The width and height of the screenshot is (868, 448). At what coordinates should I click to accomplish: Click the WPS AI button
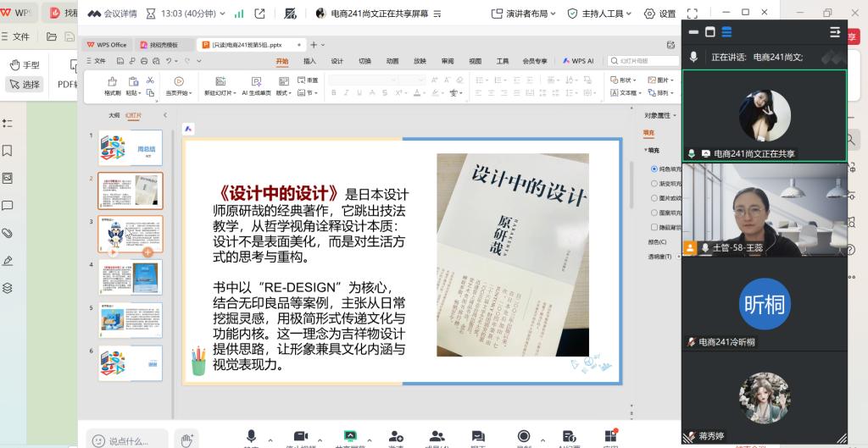(x=578, y=61)
